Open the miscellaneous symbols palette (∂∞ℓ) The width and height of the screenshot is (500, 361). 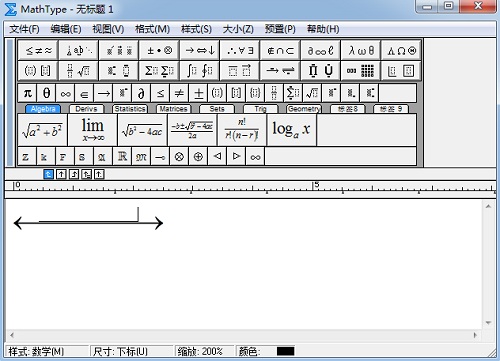pos(321,50)
